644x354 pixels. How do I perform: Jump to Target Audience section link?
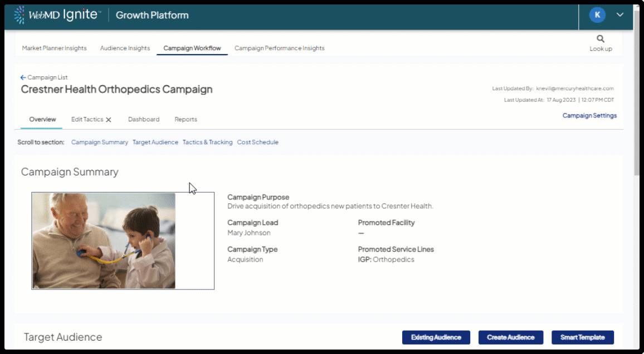point(155,142)
